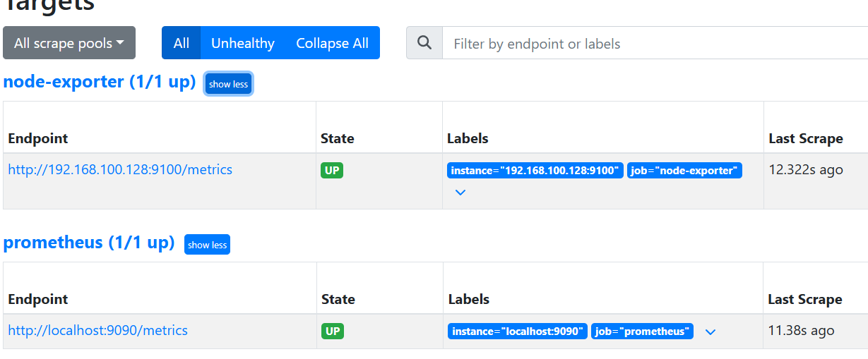Click the Endpoint column header in prometheus table
The image size is (868, 359).
pyautogui.click(x=38, y=299)
